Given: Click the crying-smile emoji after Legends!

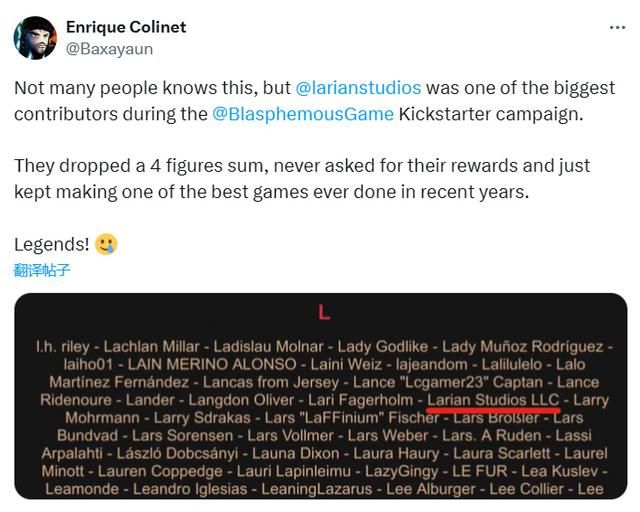Looking at the screenshot, I should [x=107, y=243].
